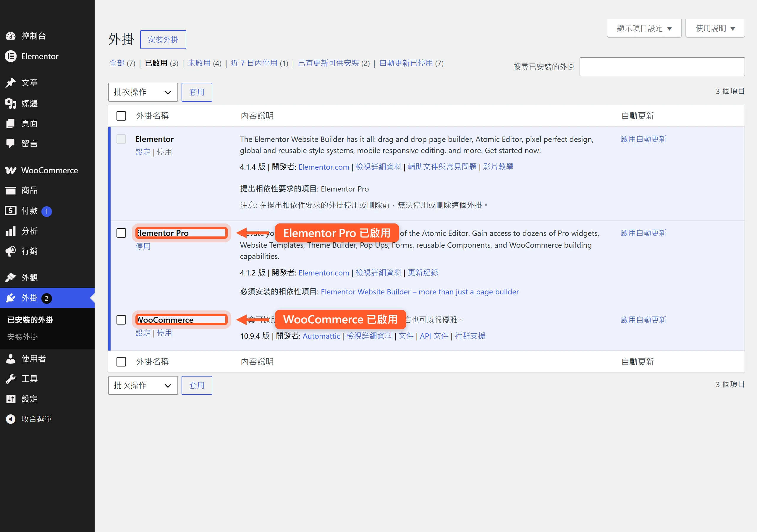
Task: View details for Elementor 4.1.4 檢視詳細資料
Action: pos(378,167)
